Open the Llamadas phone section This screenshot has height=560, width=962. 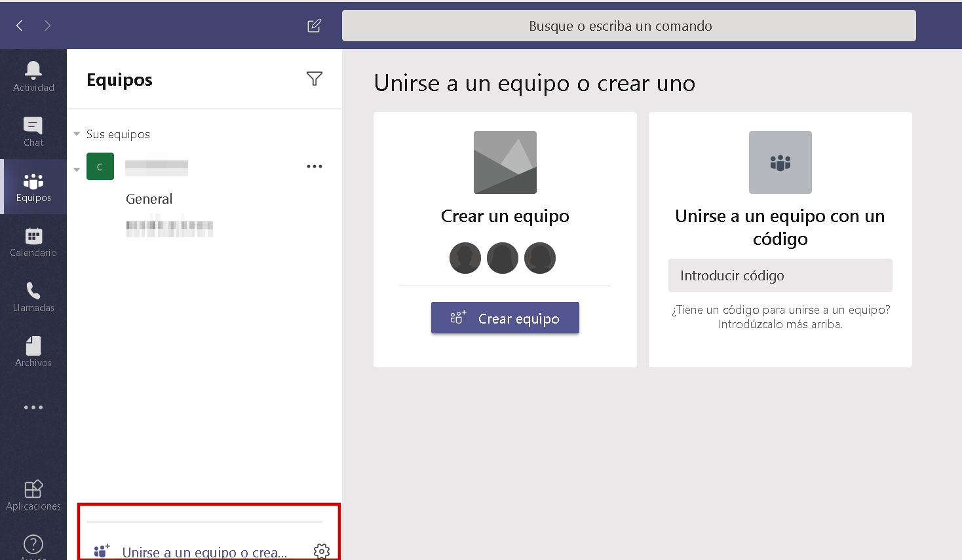point(33,297)
